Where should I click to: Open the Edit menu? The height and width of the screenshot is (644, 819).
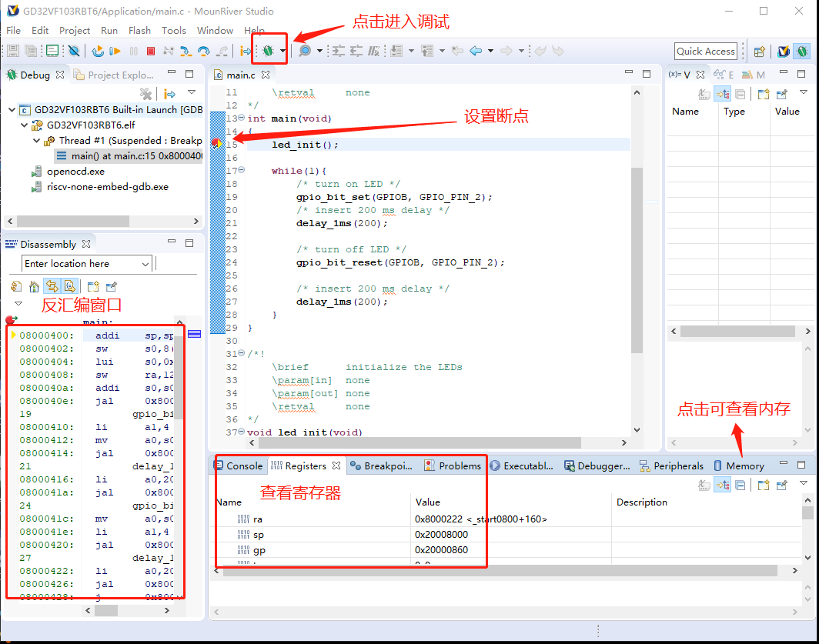coord(40,30)
